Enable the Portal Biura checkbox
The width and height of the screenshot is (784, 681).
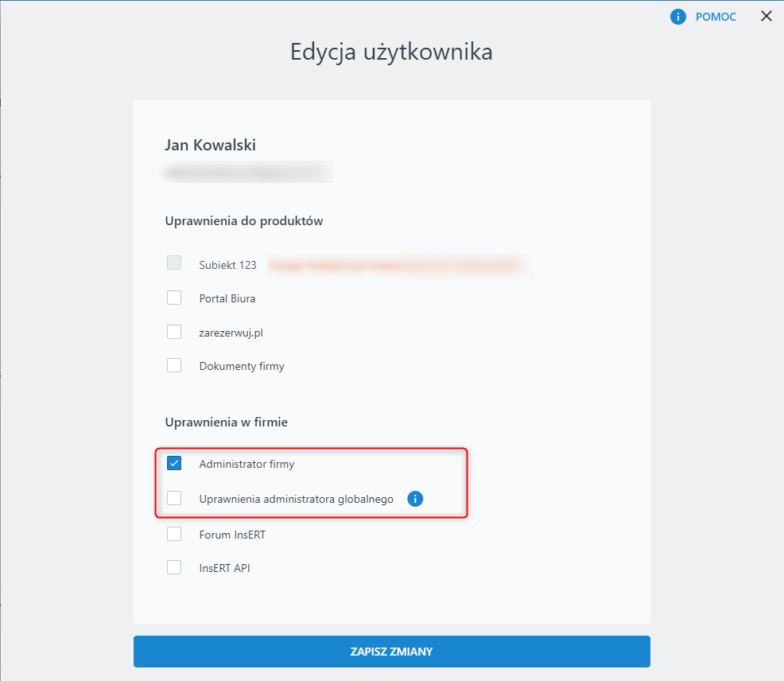pos(174,298)
